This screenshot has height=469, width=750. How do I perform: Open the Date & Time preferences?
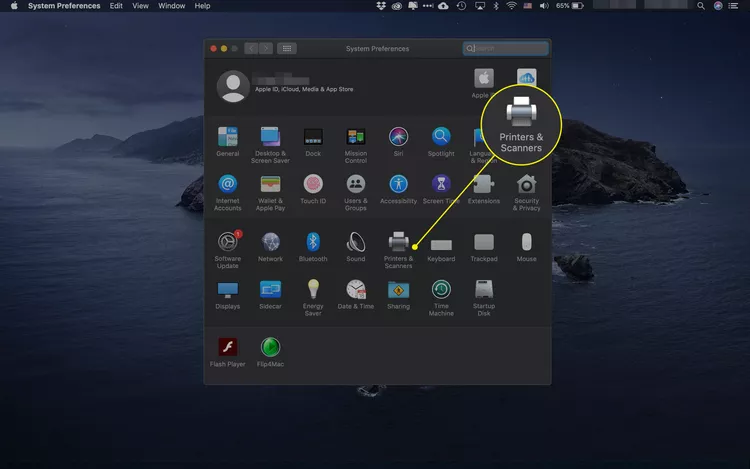pos(356,290)
